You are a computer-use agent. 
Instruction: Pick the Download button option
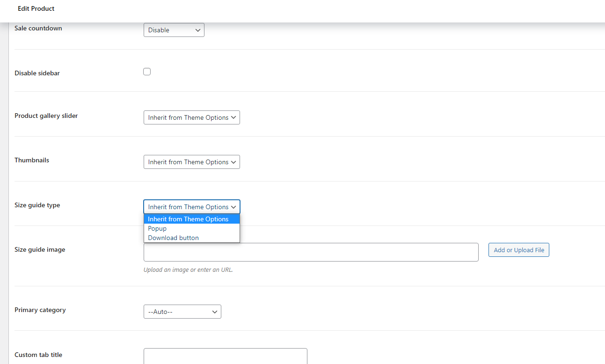(x=173, y=238)
